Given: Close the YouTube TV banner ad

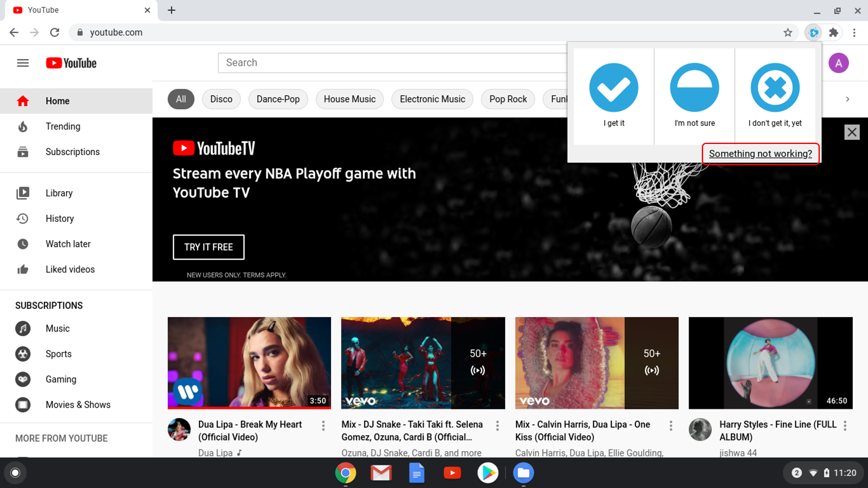Looking at the screenshot, I should pos(852,132).
